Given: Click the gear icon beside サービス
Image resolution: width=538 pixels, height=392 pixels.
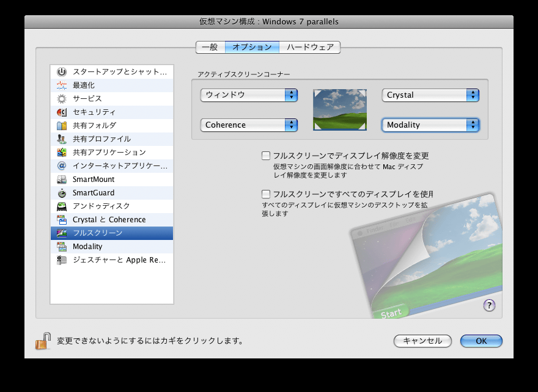Looking at the screenshot, I should [x=61, y=99].
